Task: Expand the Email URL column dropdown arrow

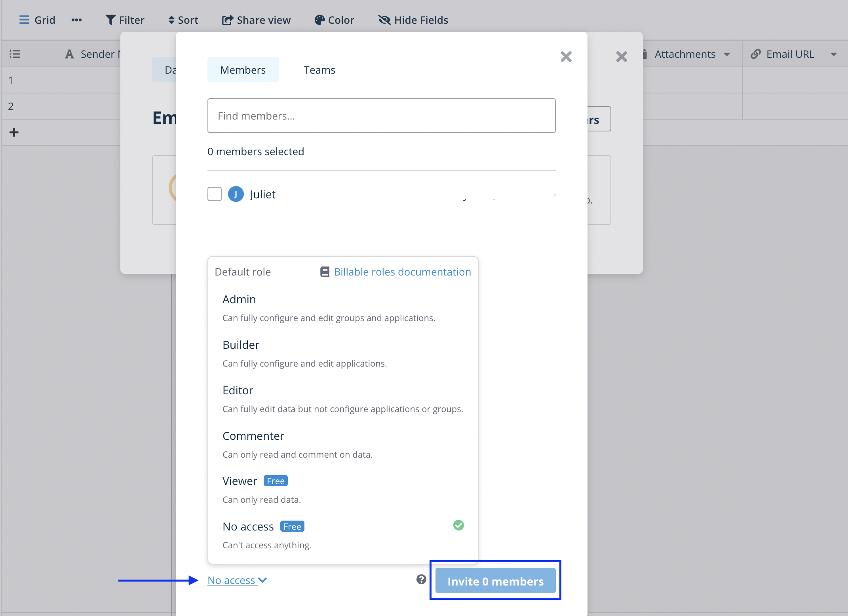Action: click(834, 54)
